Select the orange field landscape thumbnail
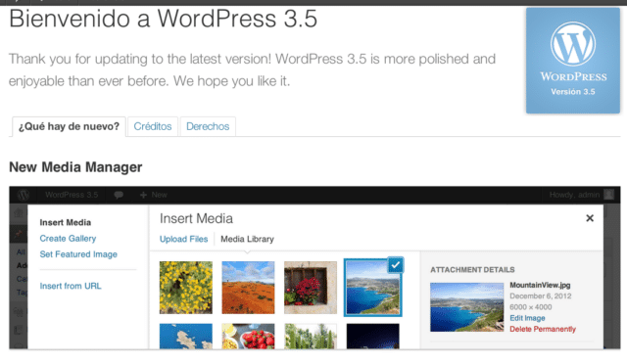The height and width of the screenshot is (364, 627). (248, 288)
